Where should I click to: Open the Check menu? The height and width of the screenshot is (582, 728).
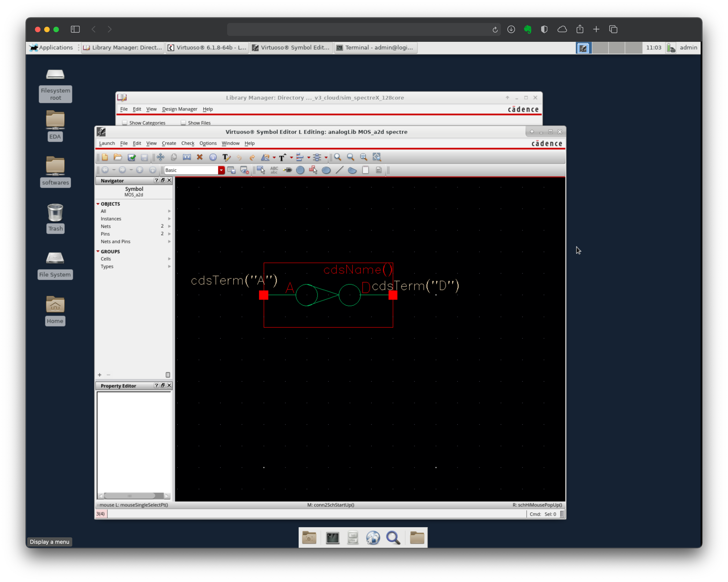click(x=187, y=143)
